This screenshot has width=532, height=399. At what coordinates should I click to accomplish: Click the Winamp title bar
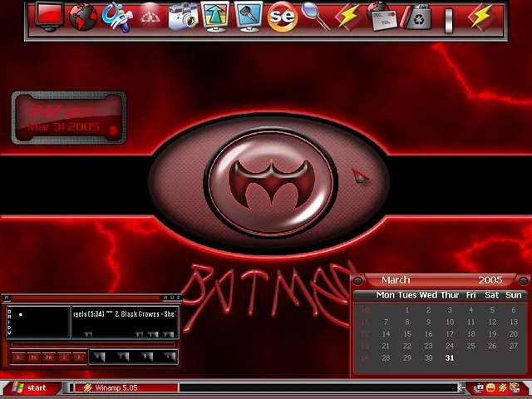click(x=86, y=298)
